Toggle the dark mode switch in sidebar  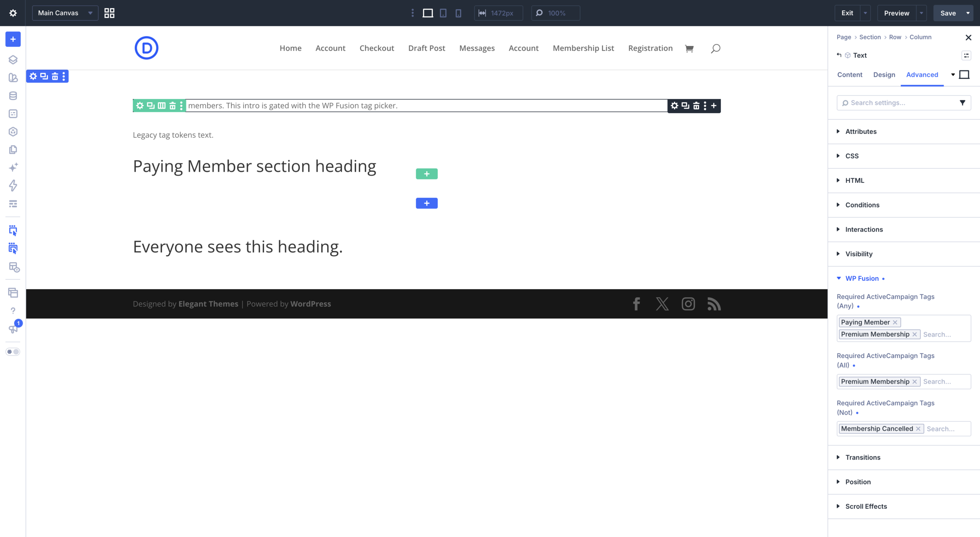click(x=13, y=352)
